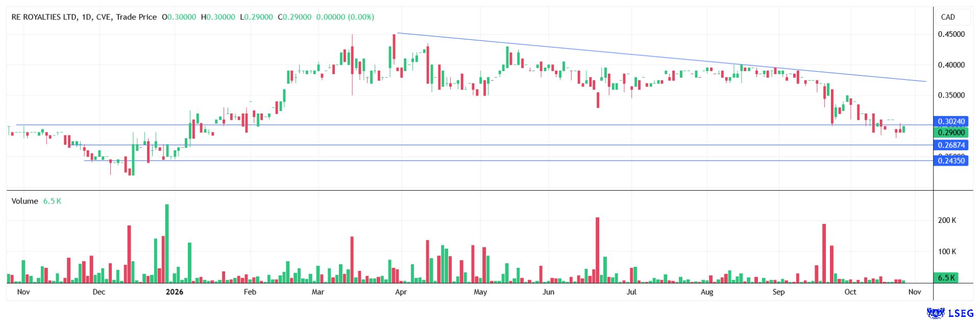
Task: Click the LSEG logo
Action: (950, 313)
